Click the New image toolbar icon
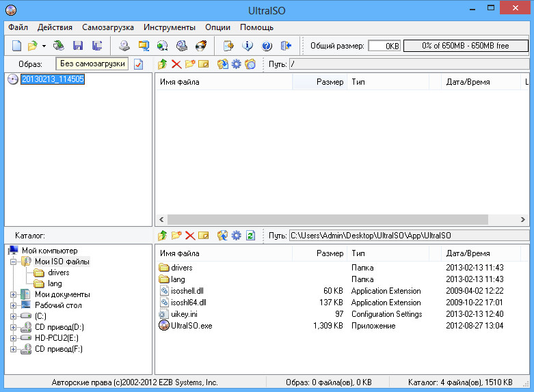Screen dimensions: 534x392 [x=16, y=46]
